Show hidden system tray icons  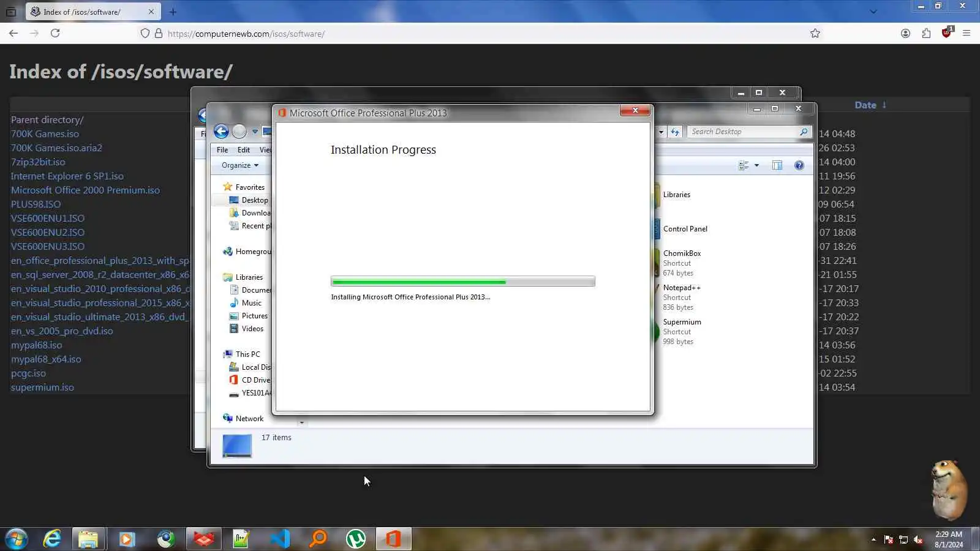[x=873, y=539]
